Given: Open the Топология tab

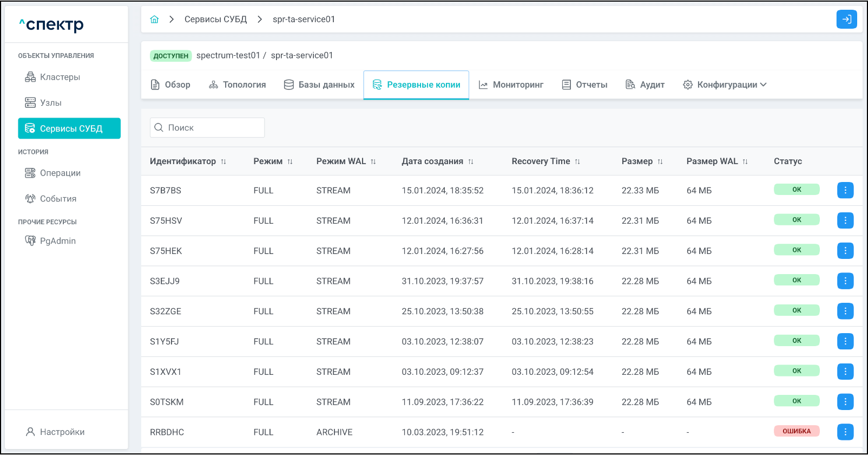Looking at the screenshot, I should (x=237, y=84).
